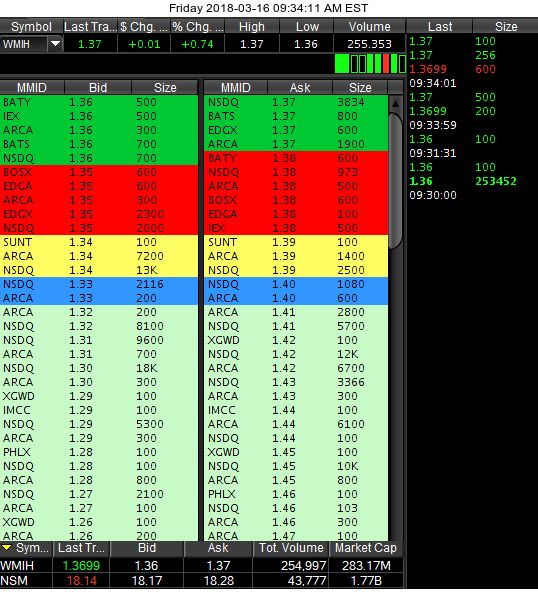
Task: Expand the yellow triangle next to Sym... header
Action: pyautogui.click(x=6, y=548)
